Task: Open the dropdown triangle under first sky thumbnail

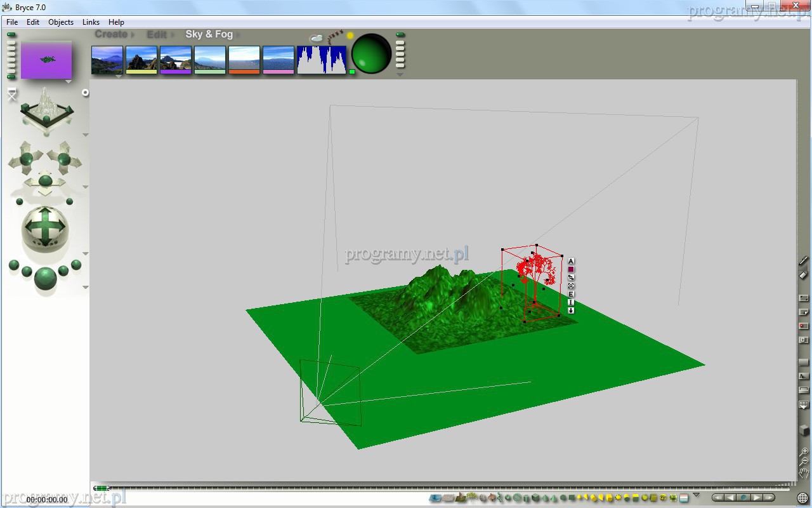Action: 119,76
